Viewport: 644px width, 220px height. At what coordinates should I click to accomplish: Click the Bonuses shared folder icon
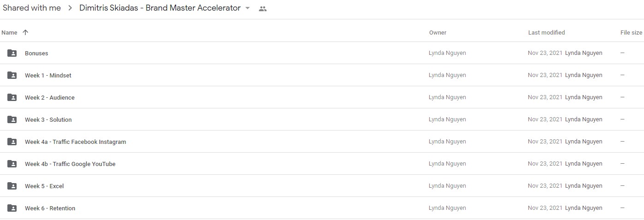click(x=12, y=53)
